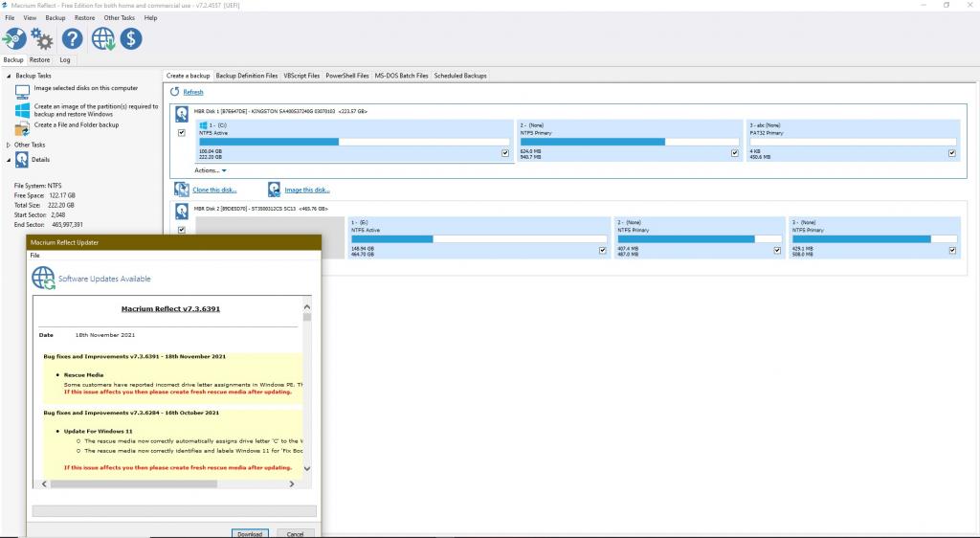Viewport: 980px width, 538px height.
Task: Click the dollar sign purchase icon
Action: (130, 38)
